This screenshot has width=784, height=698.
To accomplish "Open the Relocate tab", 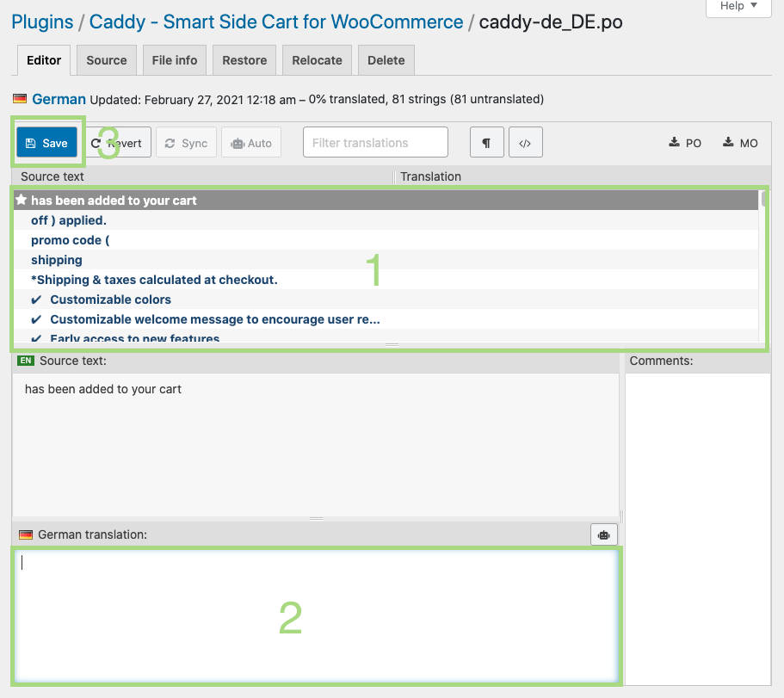I will pos(317,60).
